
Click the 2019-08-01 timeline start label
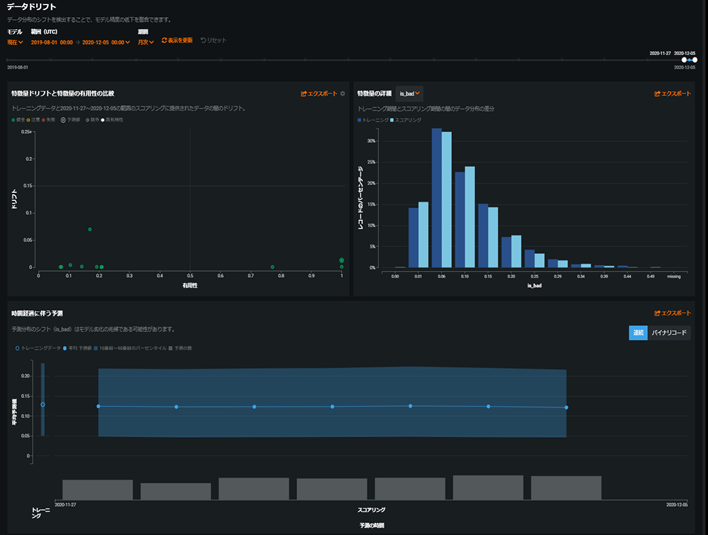(x=18, y=67)
